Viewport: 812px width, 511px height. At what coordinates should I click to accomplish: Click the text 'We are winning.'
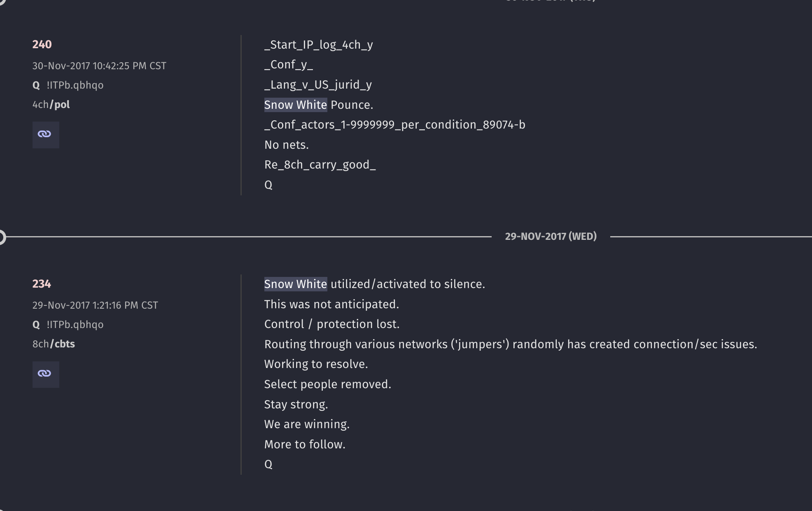pyautogui.click(x=307, y=424)
